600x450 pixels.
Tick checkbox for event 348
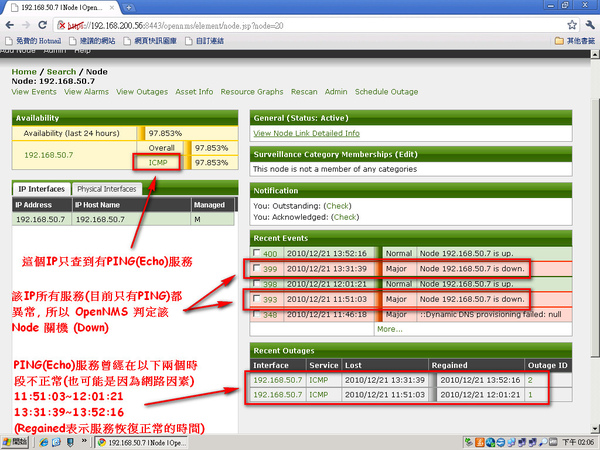click(256, 314)
